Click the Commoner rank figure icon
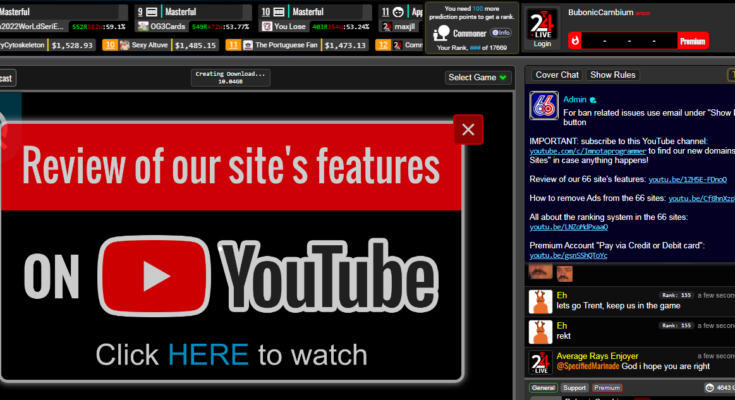Image resolution: width=735 pixels, height=400 pixels. pos(441,33)
